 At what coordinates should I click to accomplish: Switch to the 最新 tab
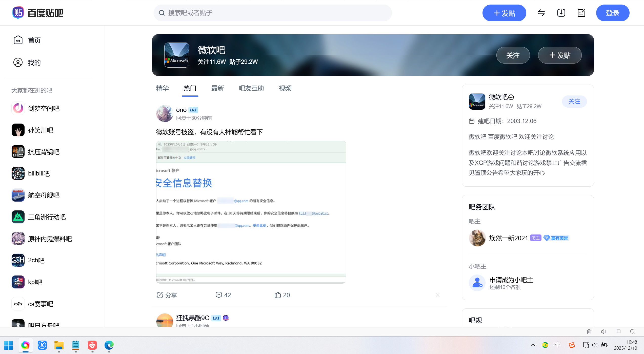[217, 88]
